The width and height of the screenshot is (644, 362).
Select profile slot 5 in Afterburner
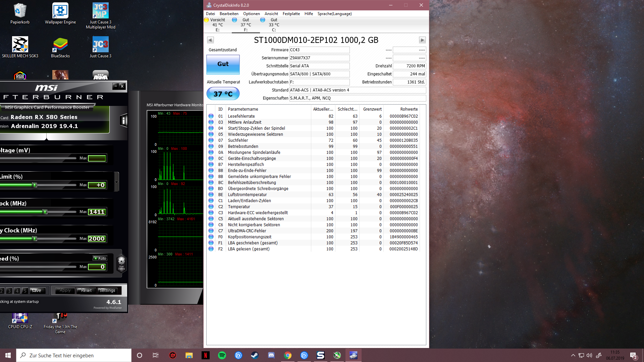coord(25,291)
